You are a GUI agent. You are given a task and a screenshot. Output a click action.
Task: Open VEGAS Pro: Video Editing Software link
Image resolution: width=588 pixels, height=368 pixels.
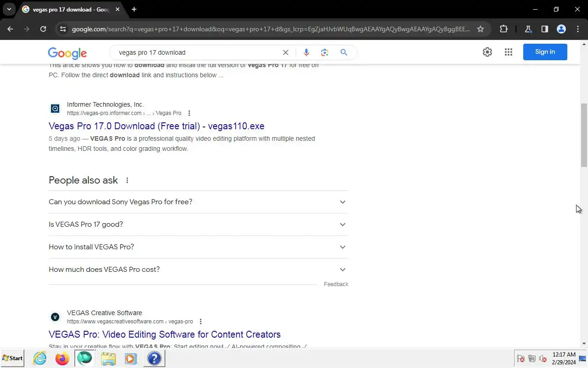coord(164,334)
